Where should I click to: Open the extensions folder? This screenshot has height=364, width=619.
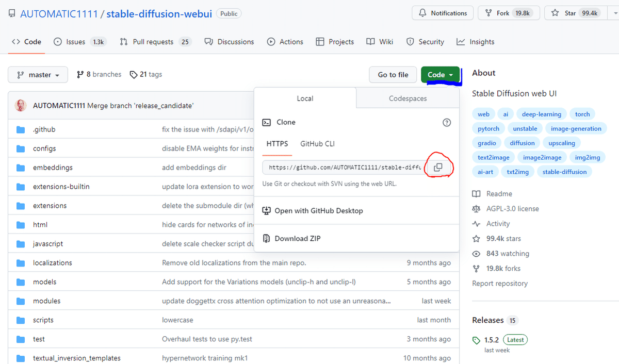click(50, 206)
